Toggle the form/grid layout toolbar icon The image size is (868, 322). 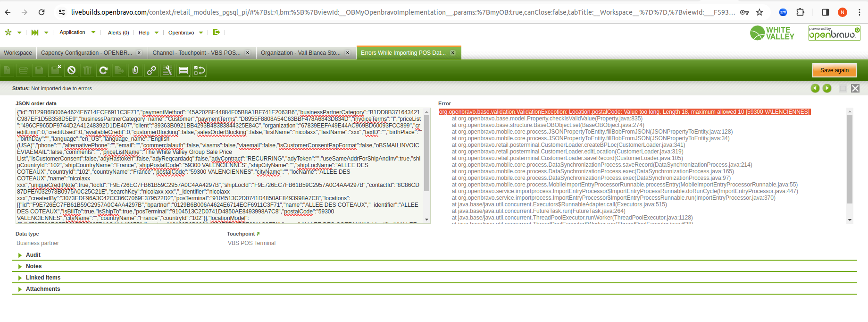click(184, 70)
